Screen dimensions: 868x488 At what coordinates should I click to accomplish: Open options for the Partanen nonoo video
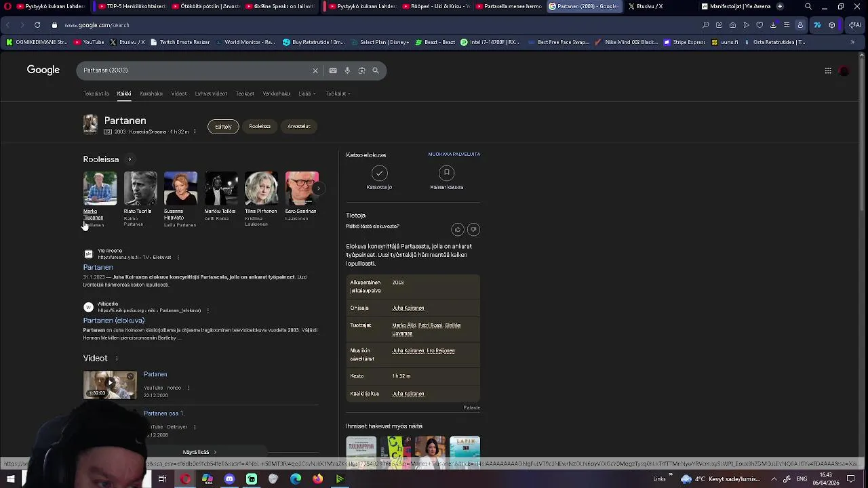189,388
